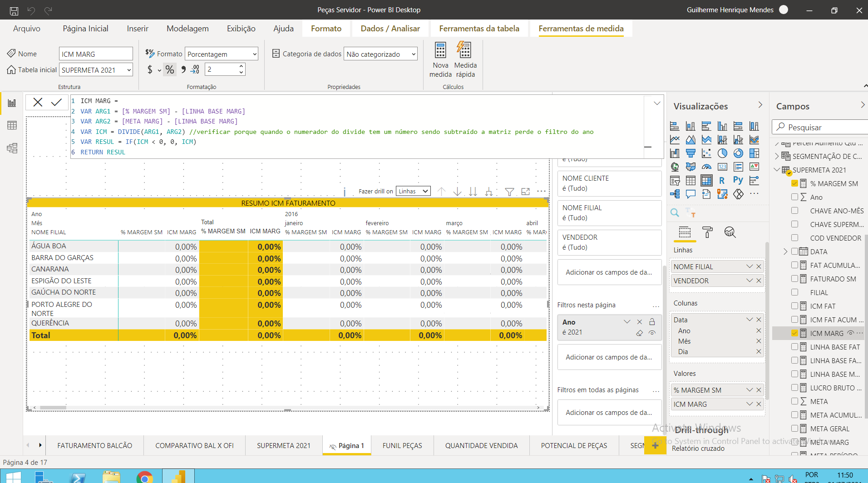This screenshot has width=868, height=483.
Task: Switch to Ferramentas da tabela tab
Action: pos(479,29)
